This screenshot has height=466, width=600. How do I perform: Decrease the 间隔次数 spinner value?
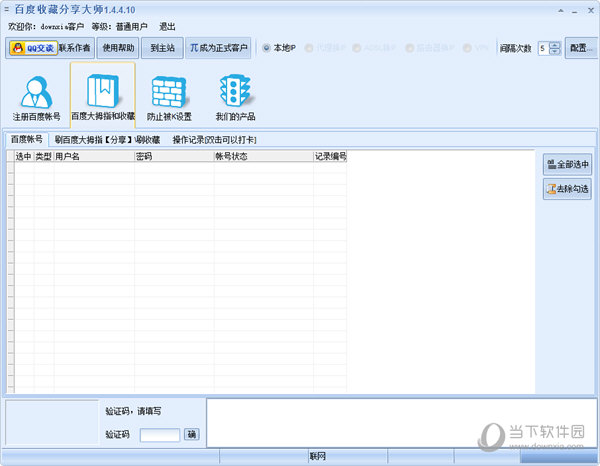(x=555, y=52)
